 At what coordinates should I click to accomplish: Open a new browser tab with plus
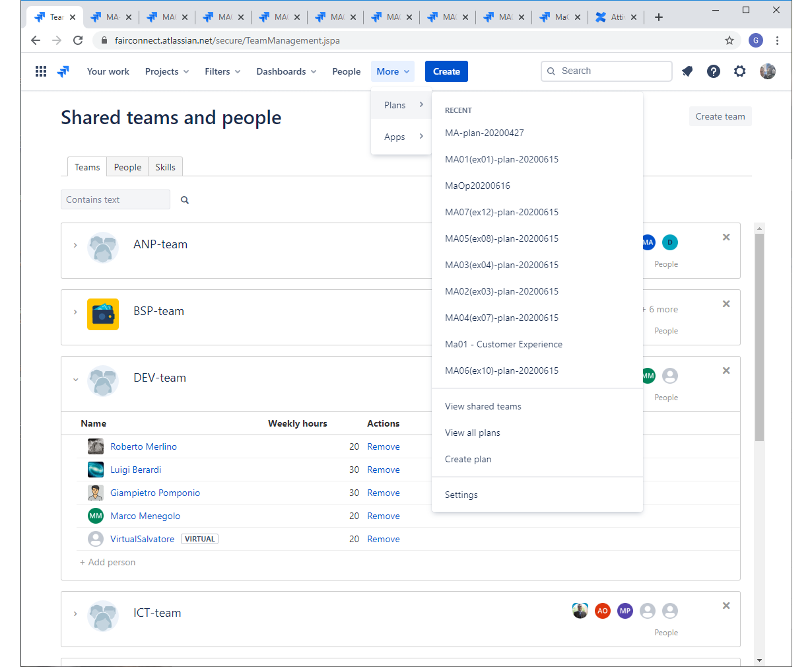point(659,17)
